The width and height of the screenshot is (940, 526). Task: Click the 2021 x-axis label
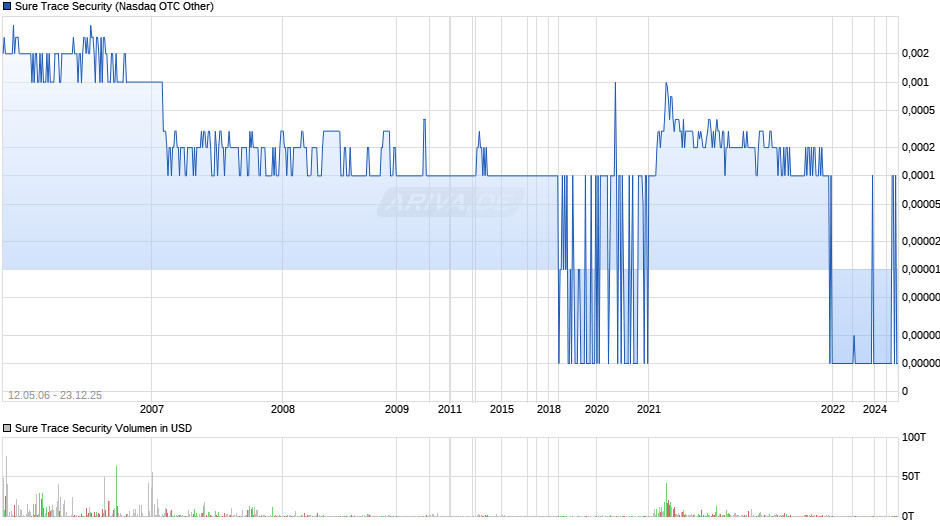[649, 409]
